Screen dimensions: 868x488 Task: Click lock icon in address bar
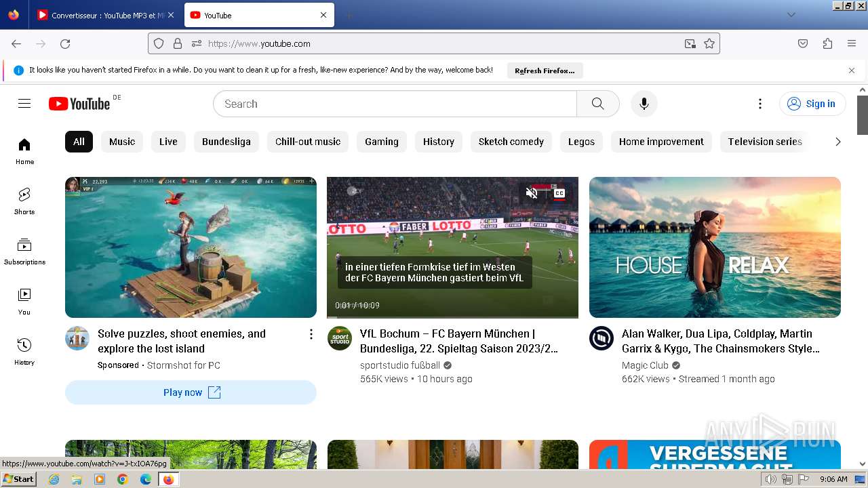pos(178,43)
